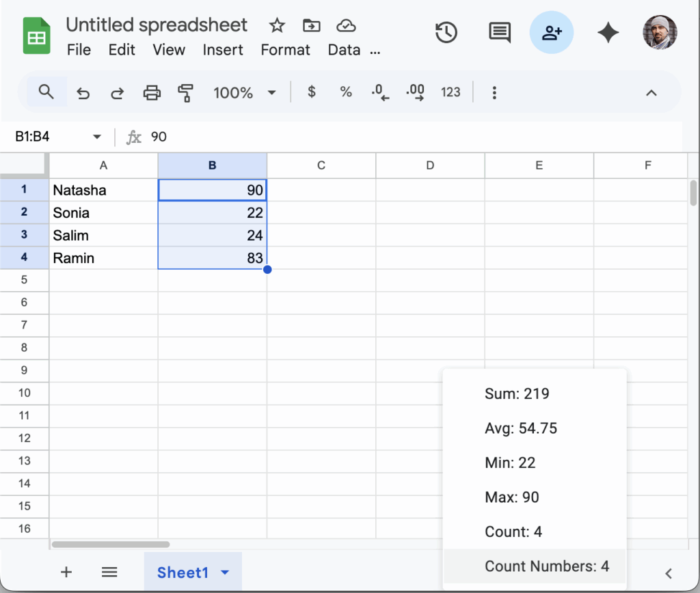
Task: Collapse the toolbar using the up chevron
Action: [x=651, y=92]
